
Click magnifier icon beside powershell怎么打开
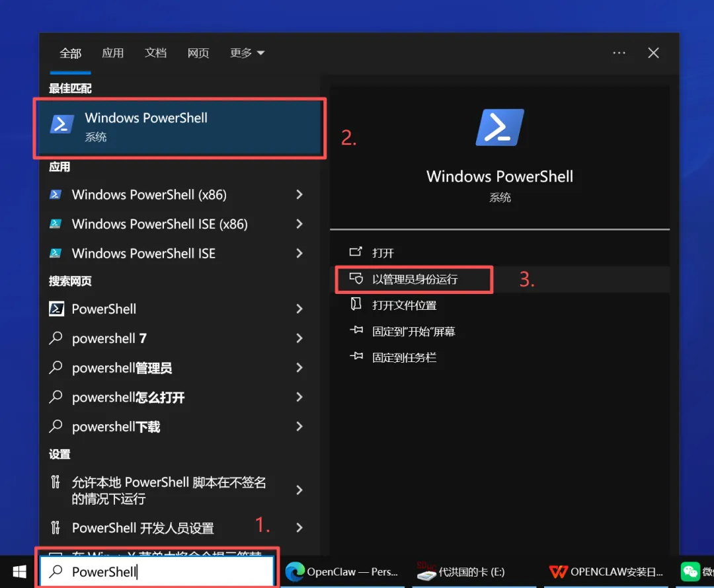(x=56, y=397)
